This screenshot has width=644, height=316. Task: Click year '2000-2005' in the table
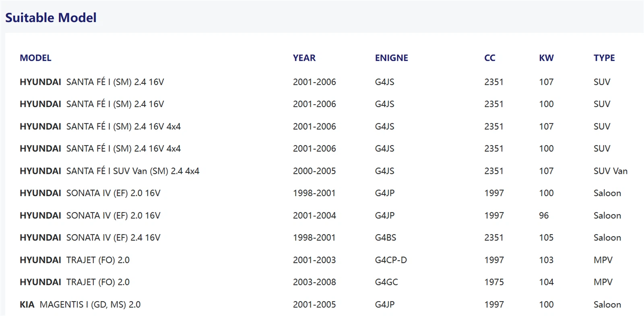point(314,171)
